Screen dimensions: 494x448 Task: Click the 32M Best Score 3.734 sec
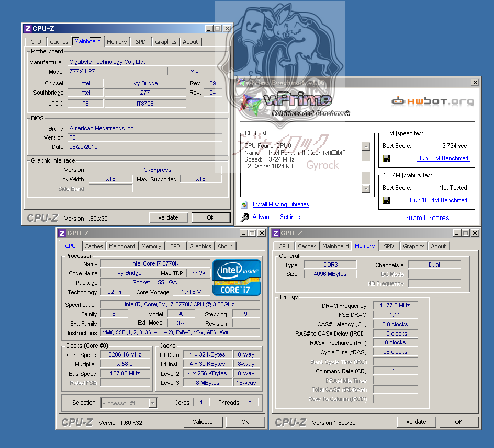coord(455,146)
